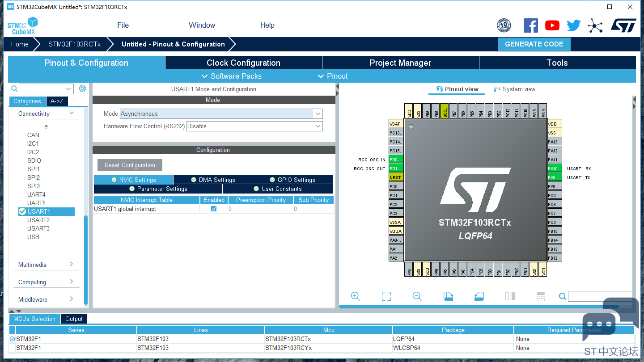Zoom in on the chip pinout
644x362 pixels.
click(x=356, y=296)
